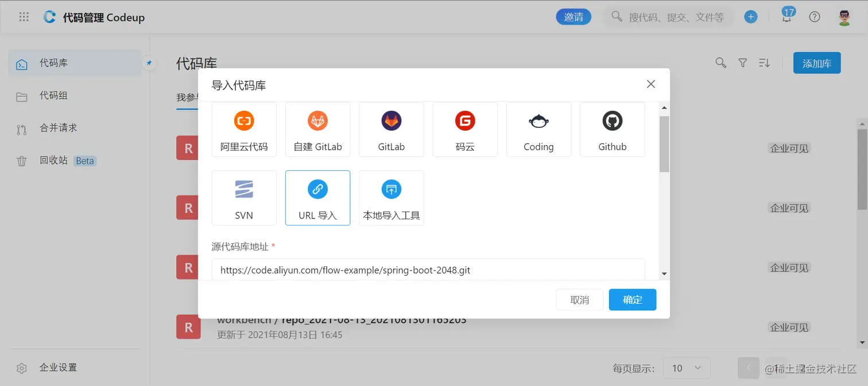Open the app grid launcher icon
The image size is (868, 386).
click(24, 17)
